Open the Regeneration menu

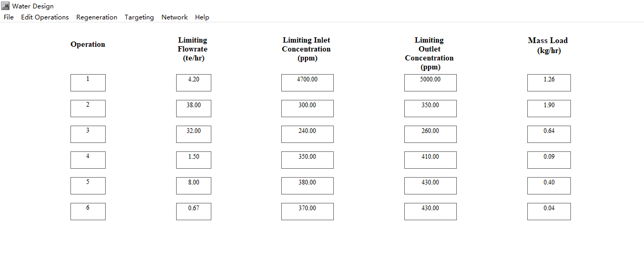tap(97, 17)
